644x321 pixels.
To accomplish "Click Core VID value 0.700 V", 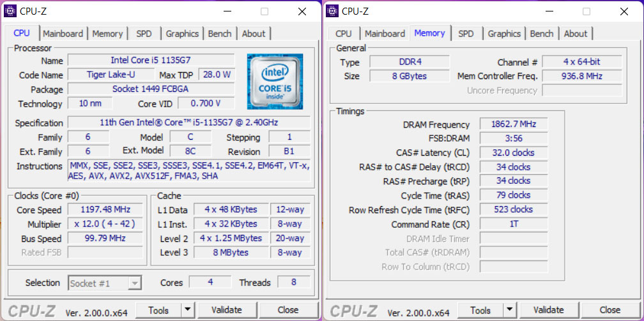I will tap(206, 103).
